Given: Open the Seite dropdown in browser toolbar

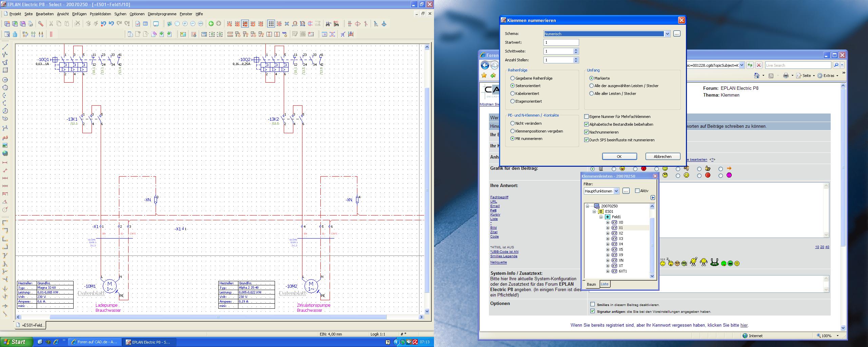Looking at the screenshot, I should [x=805, y=76].
